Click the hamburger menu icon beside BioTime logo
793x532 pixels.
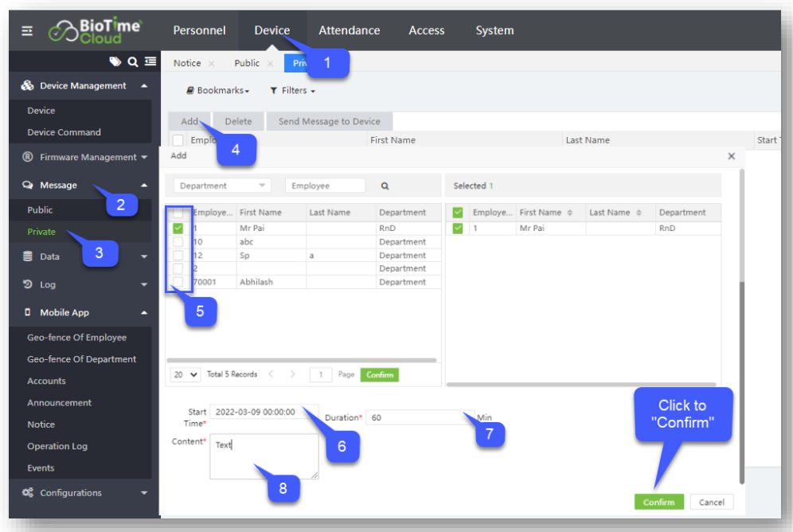[x=27, y=30]
